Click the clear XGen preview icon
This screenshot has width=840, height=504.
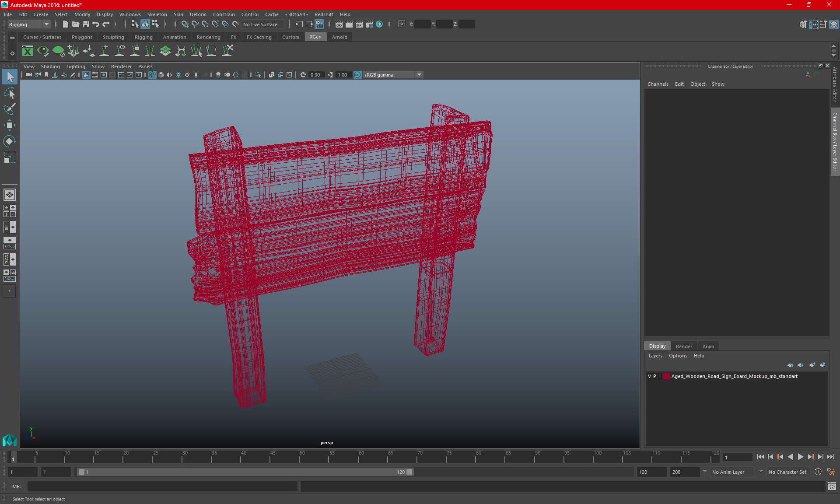pos(58,51)
